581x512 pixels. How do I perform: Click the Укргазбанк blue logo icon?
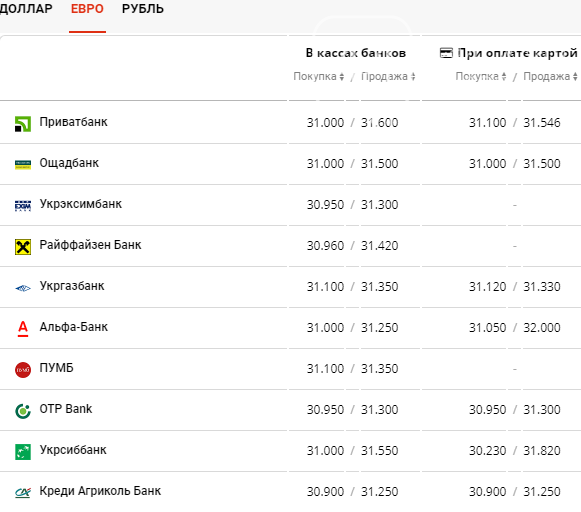[x=23, y=288]
